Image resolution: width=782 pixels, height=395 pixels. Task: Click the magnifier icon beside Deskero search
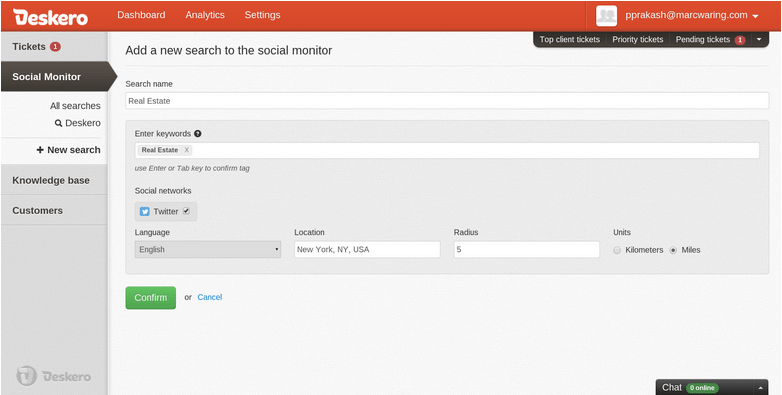(58, 123)
